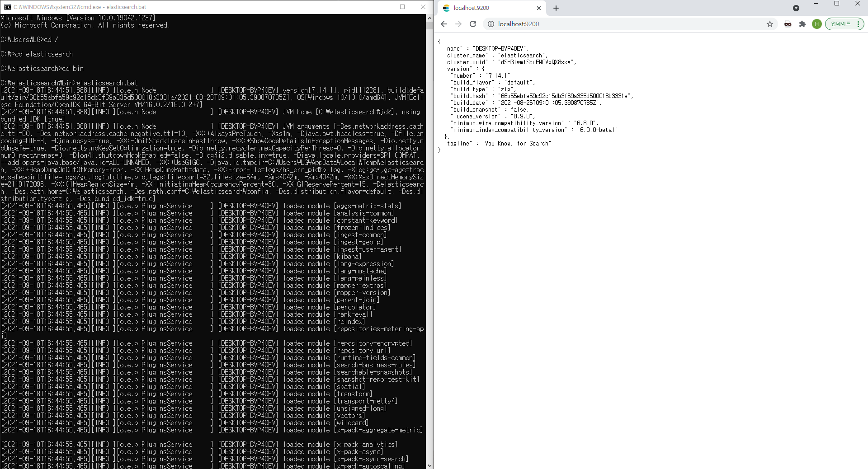Click the build_date value in JSON

(x=549, y=103)
